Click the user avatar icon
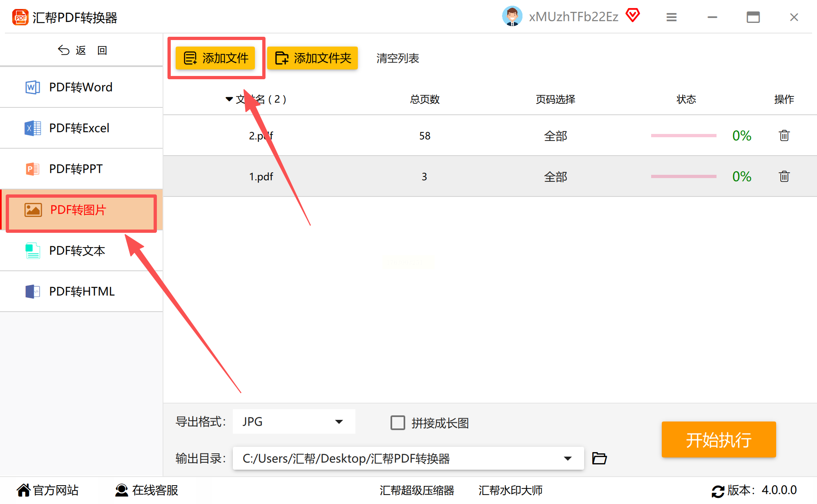 (x=512, y=16)
